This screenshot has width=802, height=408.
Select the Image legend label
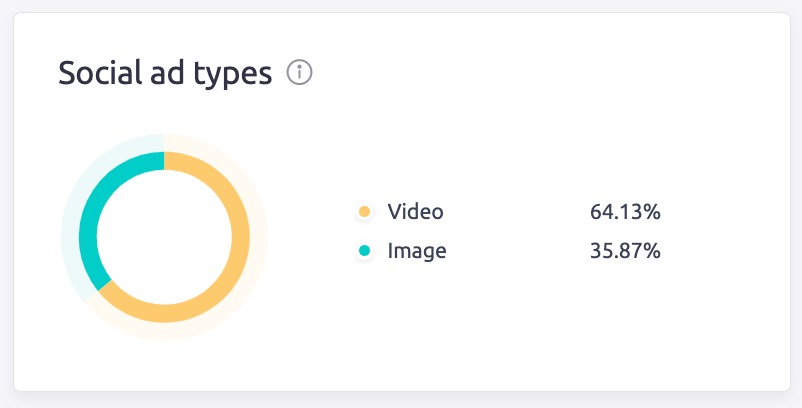417,251
